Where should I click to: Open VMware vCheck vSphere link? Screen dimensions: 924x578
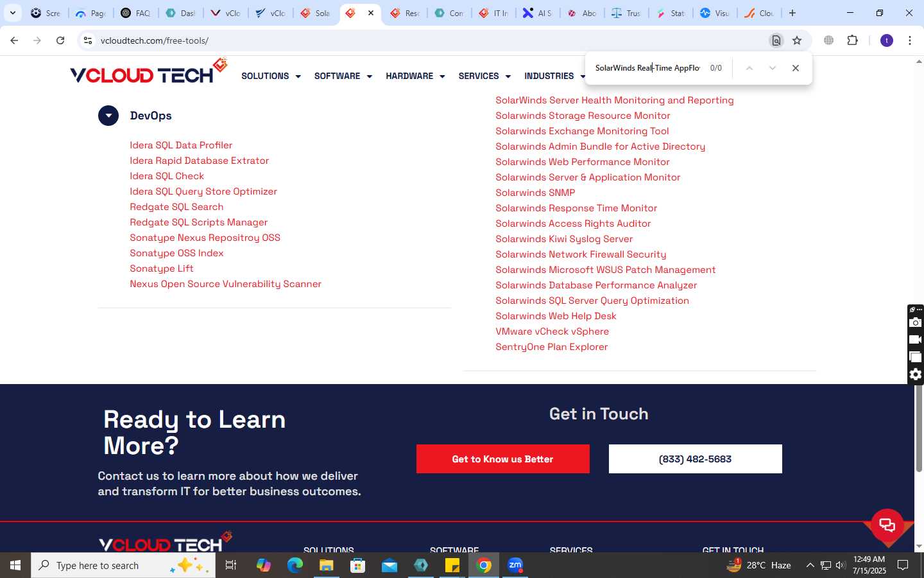(552, 331)
